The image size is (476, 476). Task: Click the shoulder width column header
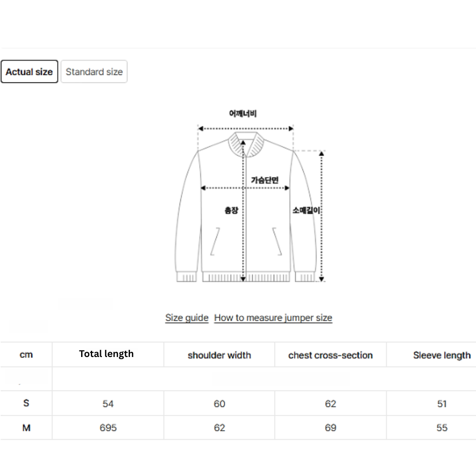click(219, 355)
